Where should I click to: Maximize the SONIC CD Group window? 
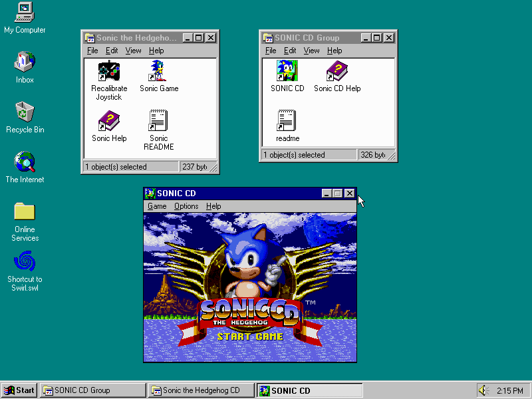pos(376,38)
